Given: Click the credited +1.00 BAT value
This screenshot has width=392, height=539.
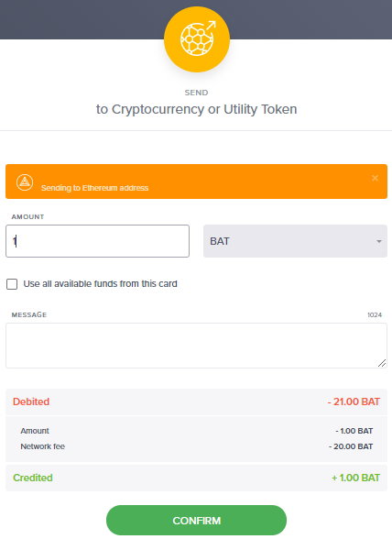Looking at the screenshot, I should [355, 478].
